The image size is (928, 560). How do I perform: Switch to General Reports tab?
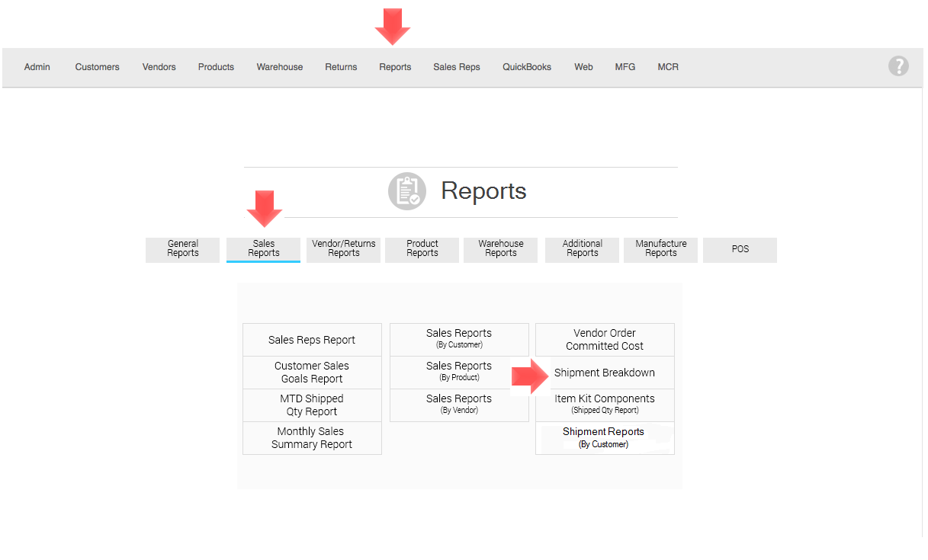[x=182, y=249]
